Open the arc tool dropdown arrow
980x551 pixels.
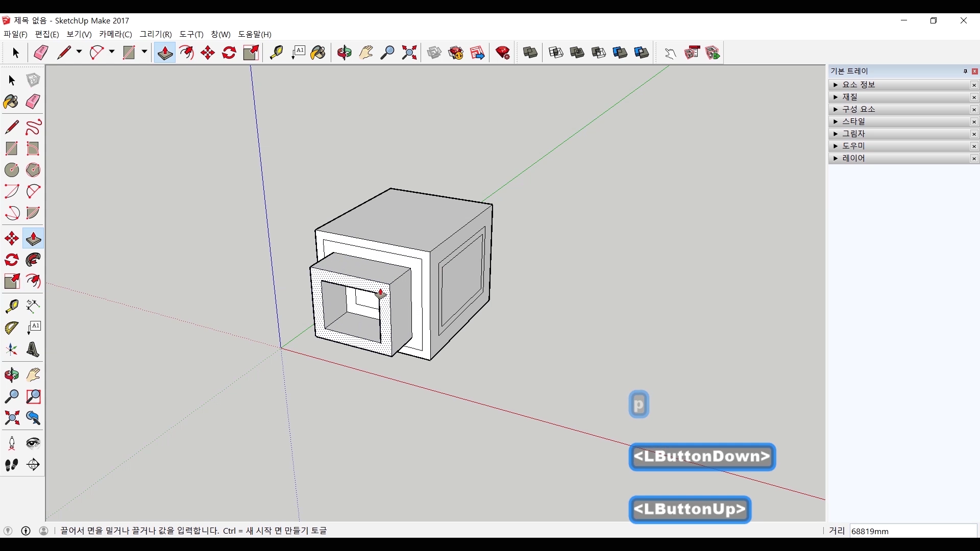(x=112, y=52)
